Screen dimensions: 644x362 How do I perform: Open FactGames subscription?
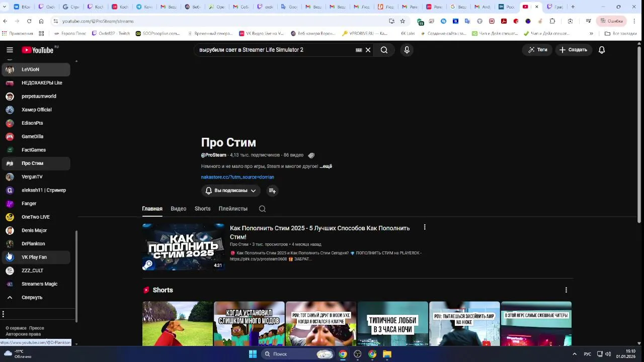[35, 150]
